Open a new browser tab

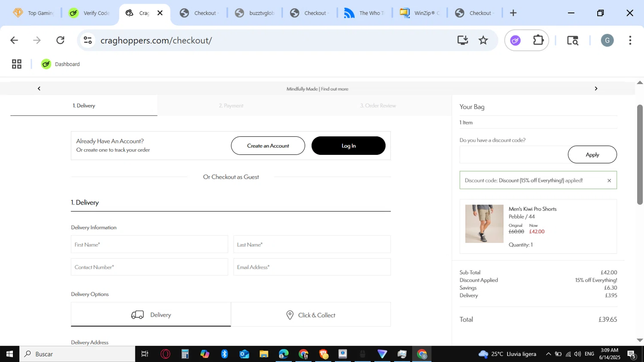click(x=513, y=13)
